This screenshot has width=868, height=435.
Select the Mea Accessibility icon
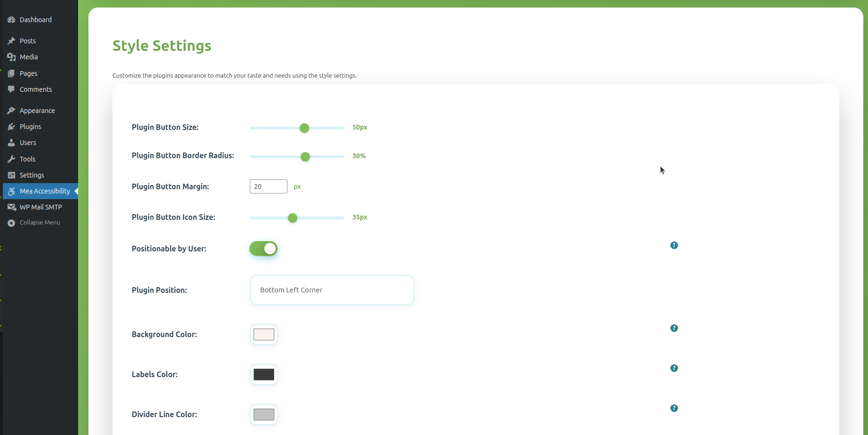11,191
